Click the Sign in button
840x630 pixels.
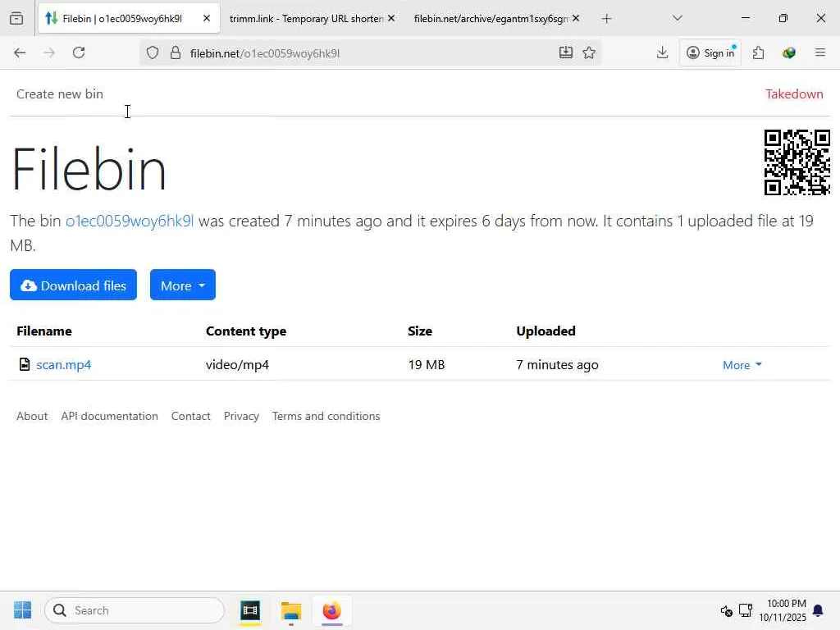(x=710, y=52)
